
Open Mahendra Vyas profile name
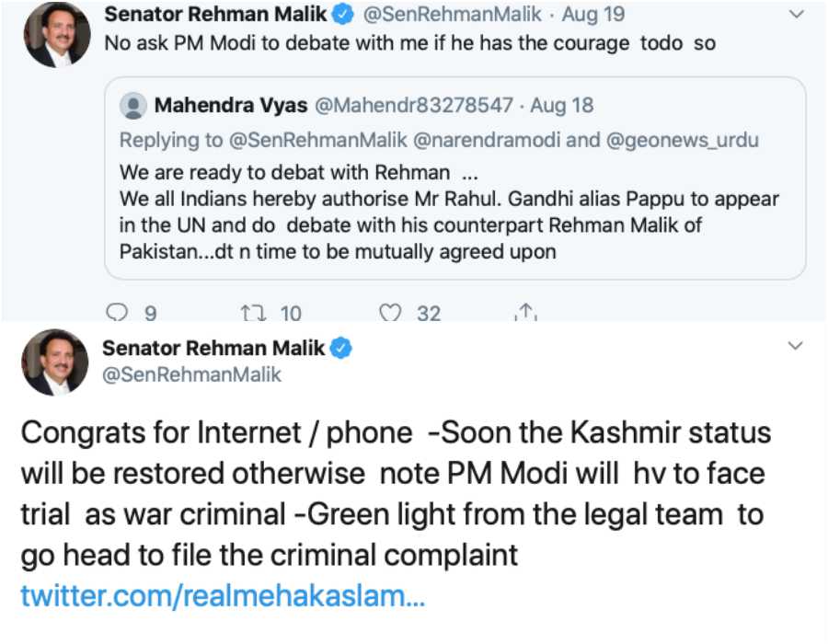click(230, 105)
